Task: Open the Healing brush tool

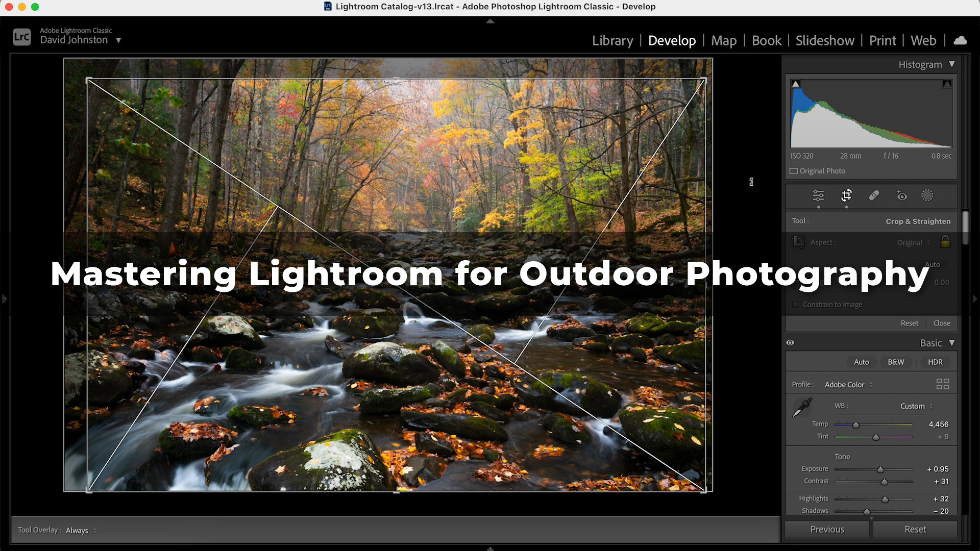Action: (x=874, y=195)
